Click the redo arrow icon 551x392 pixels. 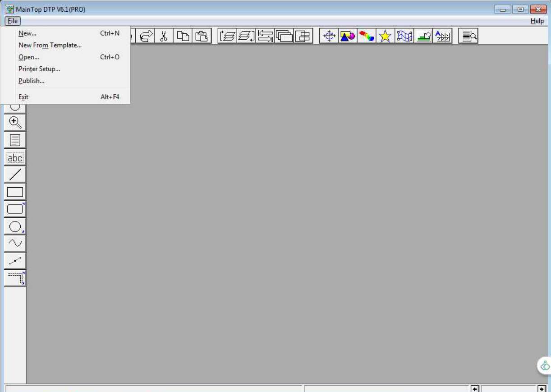pyautogui.click(x=145, y=36)
